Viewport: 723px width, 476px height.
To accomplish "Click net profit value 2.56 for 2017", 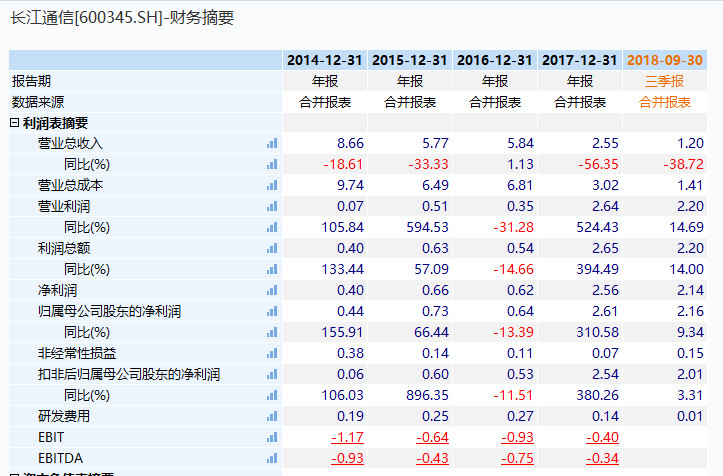I will pos(605,291).
